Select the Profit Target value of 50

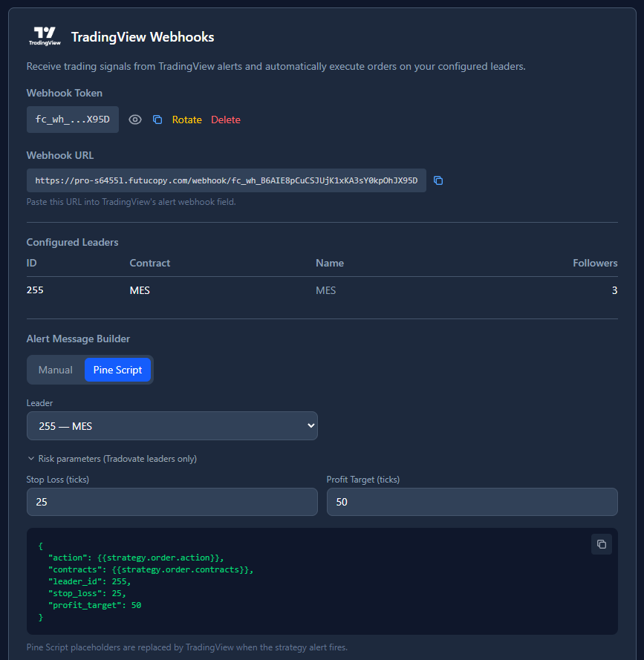[x=472, y=502]
